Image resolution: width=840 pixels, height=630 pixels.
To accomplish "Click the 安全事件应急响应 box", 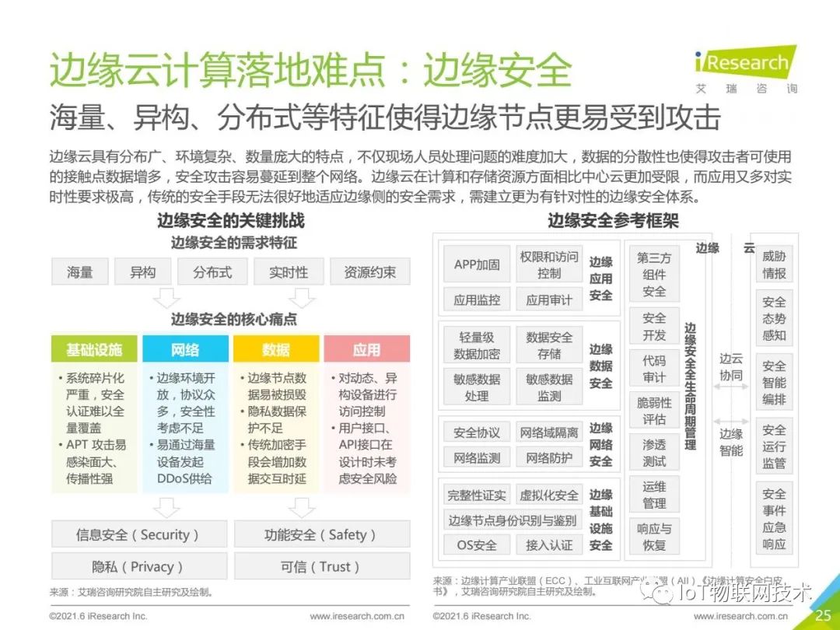I will click(774, 519).
